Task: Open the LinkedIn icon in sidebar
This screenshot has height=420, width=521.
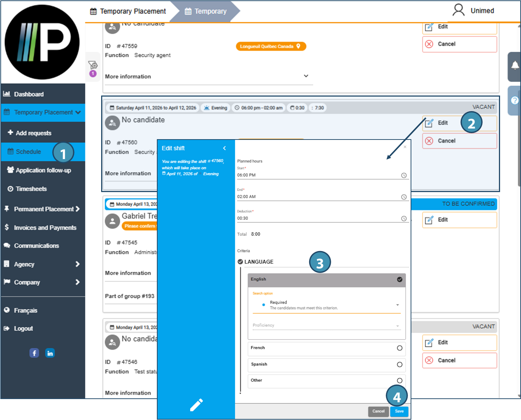Action: (50, 353)
